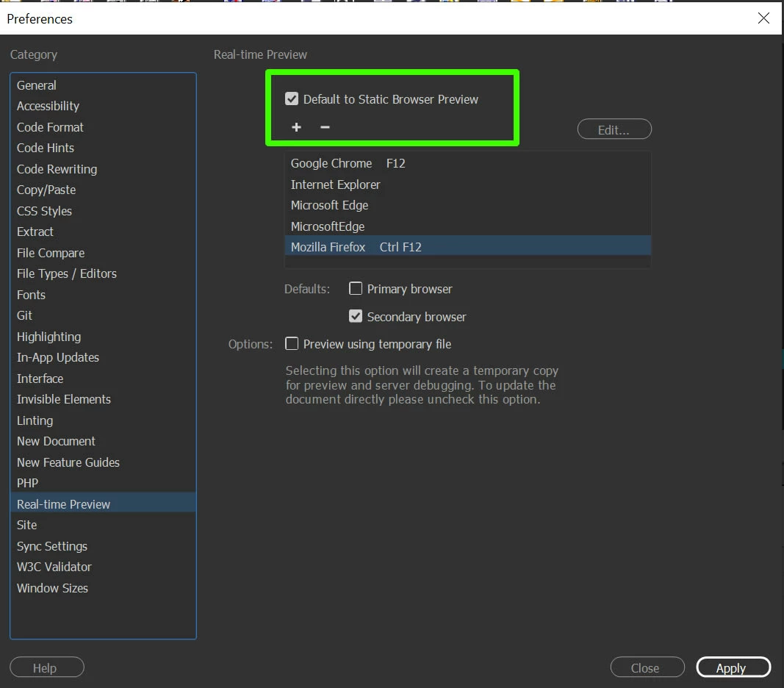Select the Real-time Preview category
The image size is (784, 688).
click(103, 504)
